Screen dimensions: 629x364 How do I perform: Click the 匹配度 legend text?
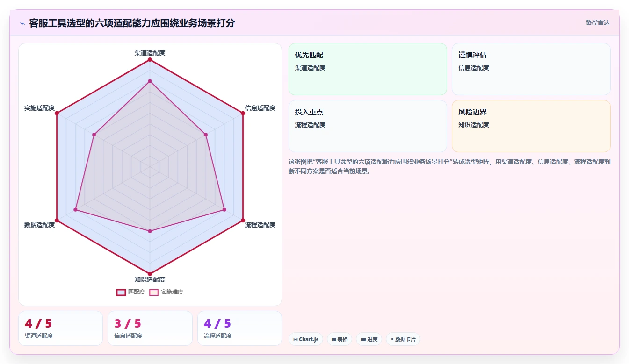[137, 292]
